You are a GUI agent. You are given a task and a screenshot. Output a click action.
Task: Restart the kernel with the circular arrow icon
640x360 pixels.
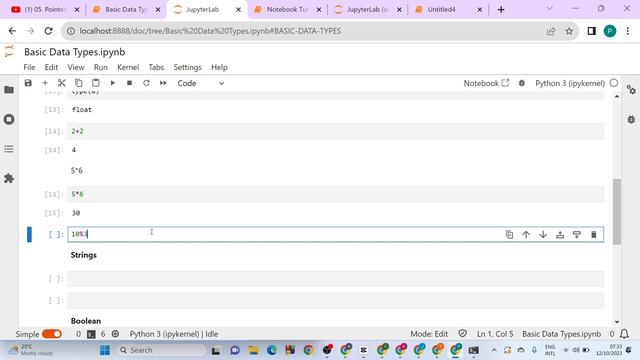[x=146, y=83]
